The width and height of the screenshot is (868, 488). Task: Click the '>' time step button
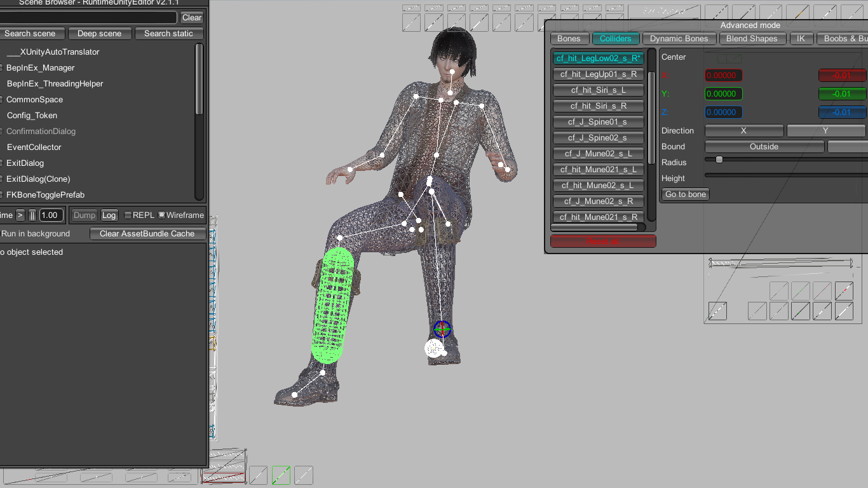20,215
